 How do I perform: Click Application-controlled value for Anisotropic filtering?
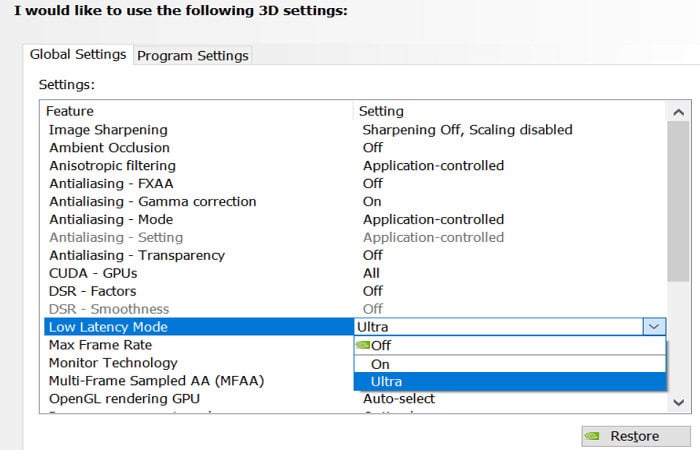(433, 166)
